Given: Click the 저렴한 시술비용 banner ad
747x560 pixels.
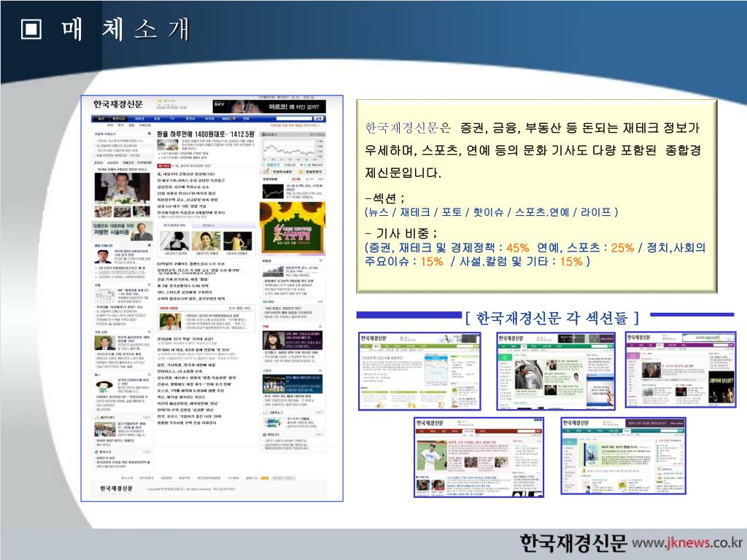Looking at the screenshot, I should pyautogui.click(x=123, y=230).
